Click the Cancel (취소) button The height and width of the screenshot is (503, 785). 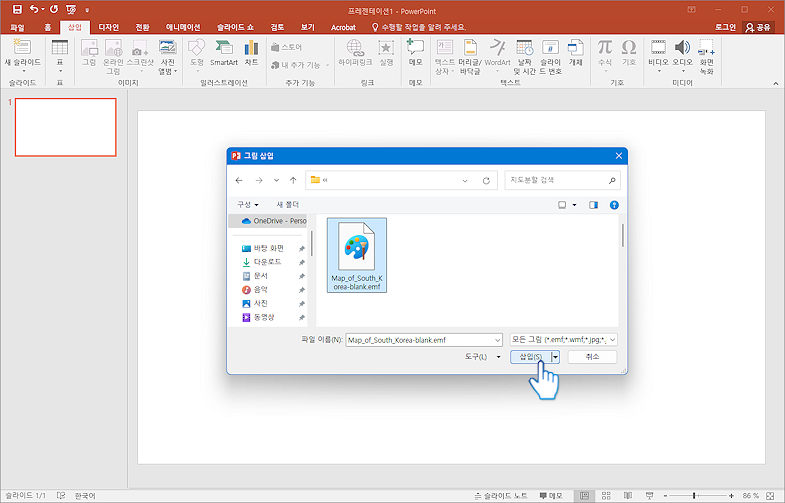[592, 357]
